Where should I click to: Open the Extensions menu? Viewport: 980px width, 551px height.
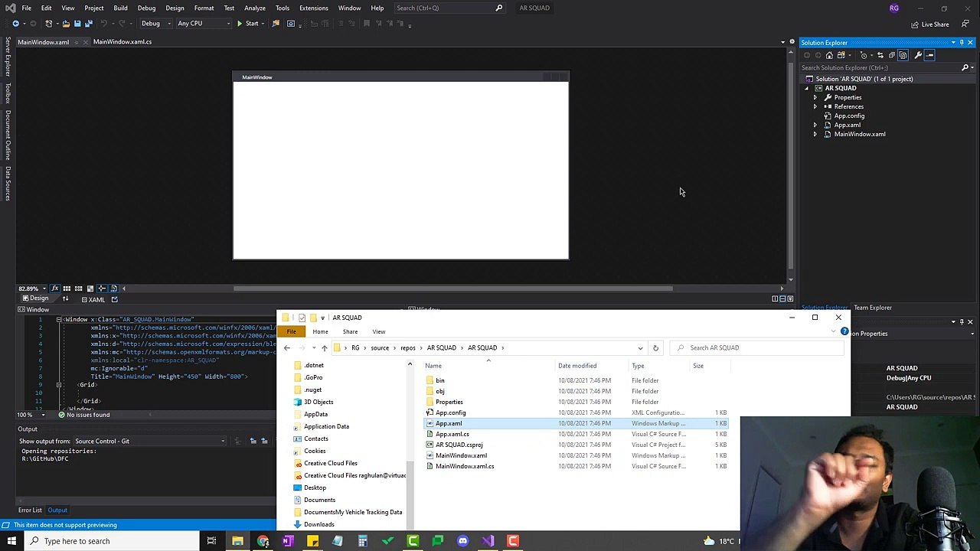[x=313, y=8]
